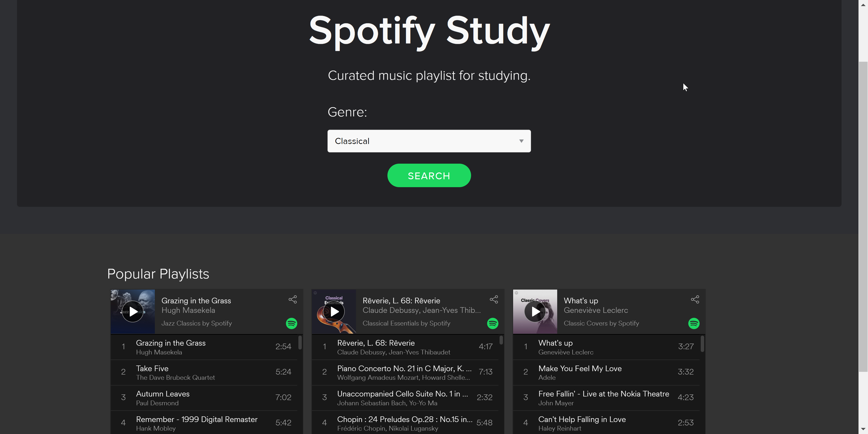Click Jazz Classics track list scrollbar

pos(300,343)
